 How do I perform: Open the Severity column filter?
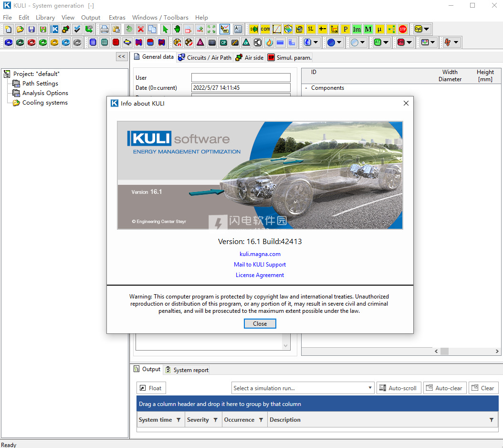tap(216, 420)
